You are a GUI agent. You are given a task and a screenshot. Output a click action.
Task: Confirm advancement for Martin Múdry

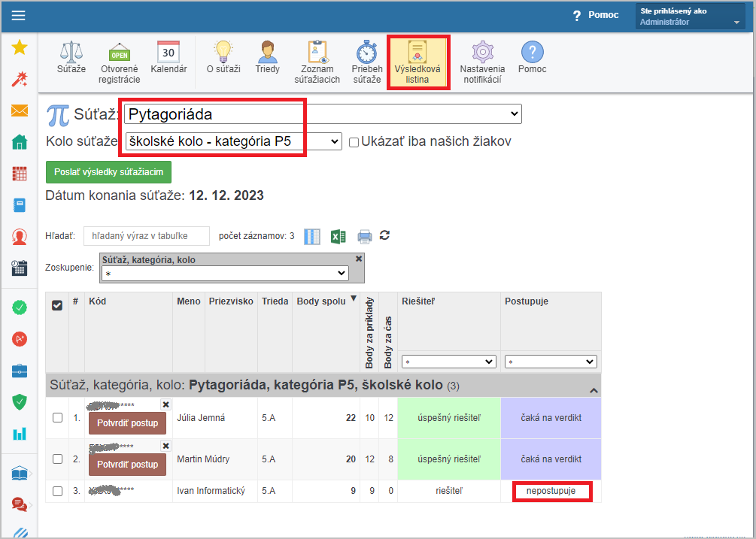coord(127,465)
